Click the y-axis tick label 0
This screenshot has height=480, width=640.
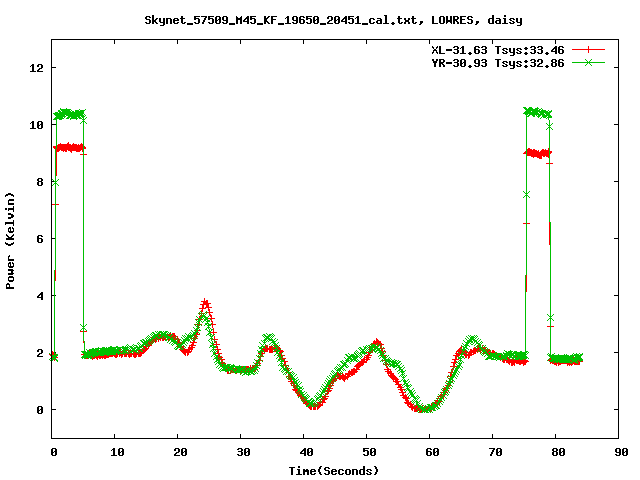pos(40,410)
